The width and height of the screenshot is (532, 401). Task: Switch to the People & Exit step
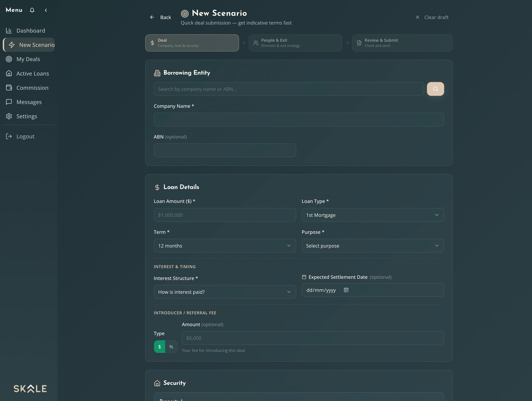tap(295, 43)
